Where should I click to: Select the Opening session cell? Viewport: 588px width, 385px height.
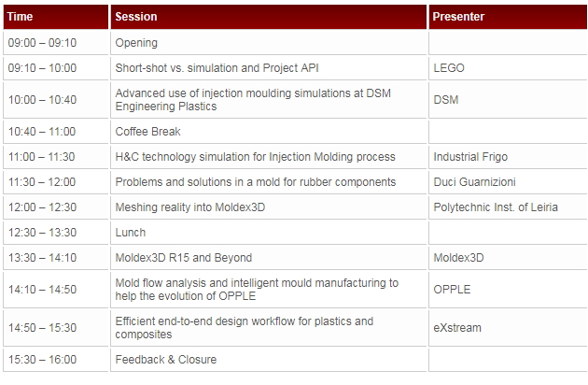[x=269, y=43]
